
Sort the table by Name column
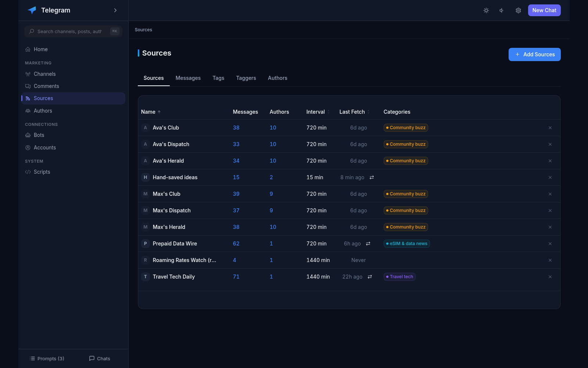[x=151, y=112]
